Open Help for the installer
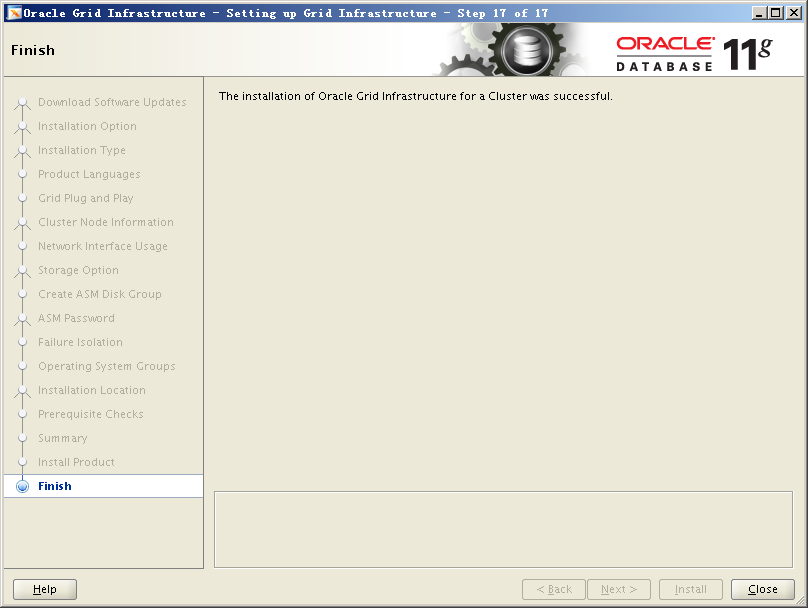This screenshot has width=808, height=608. pyautogui.click(x=45, y=589)
